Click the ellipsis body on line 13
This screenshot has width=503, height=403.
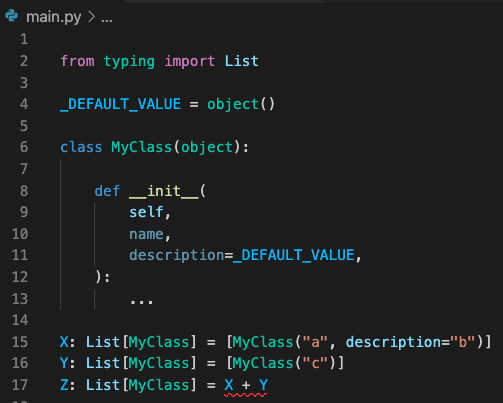point(142,302)
